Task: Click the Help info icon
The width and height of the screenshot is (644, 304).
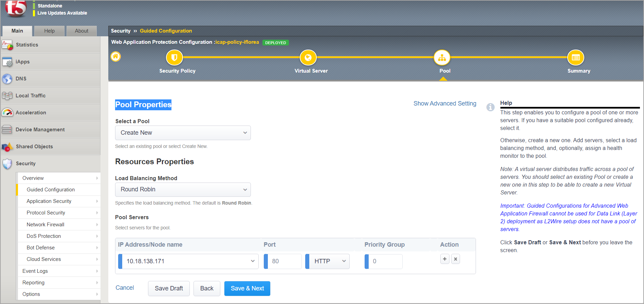Action: click(x=490, y=107)
